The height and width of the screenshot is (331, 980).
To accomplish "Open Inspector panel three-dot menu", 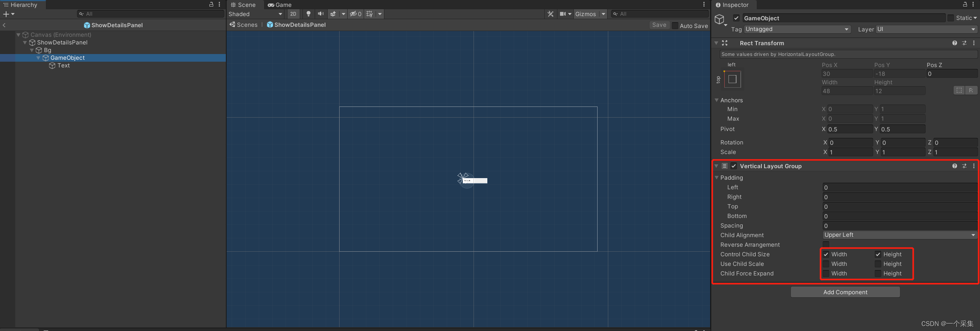I will [x=973, y=4].
